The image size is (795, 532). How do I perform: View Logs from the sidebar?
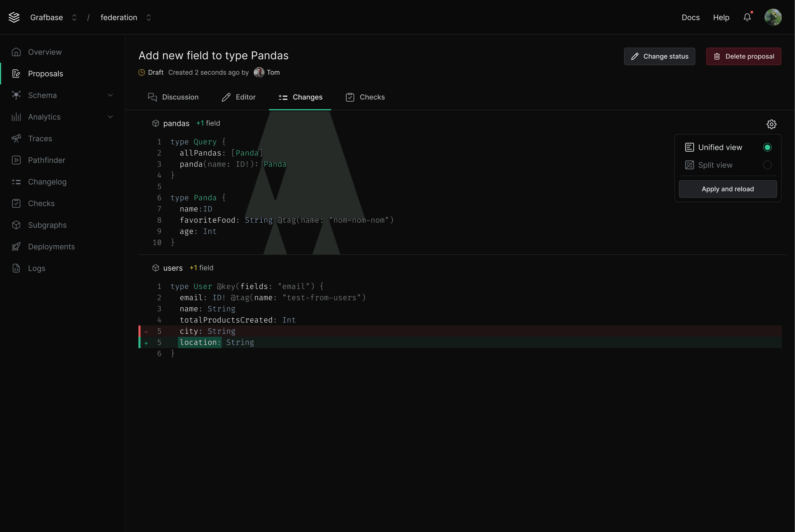point(36,268)
